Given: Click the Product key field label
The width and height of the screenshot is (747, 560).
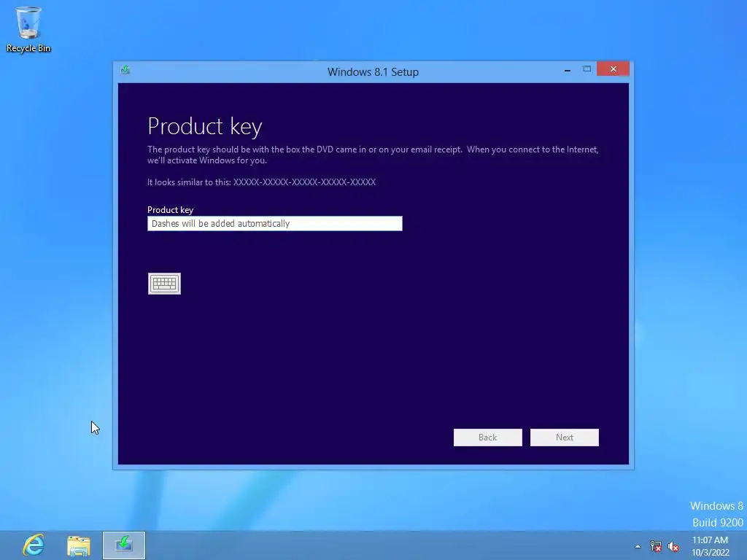Looking at the screenshot, I should click(170, 209).
